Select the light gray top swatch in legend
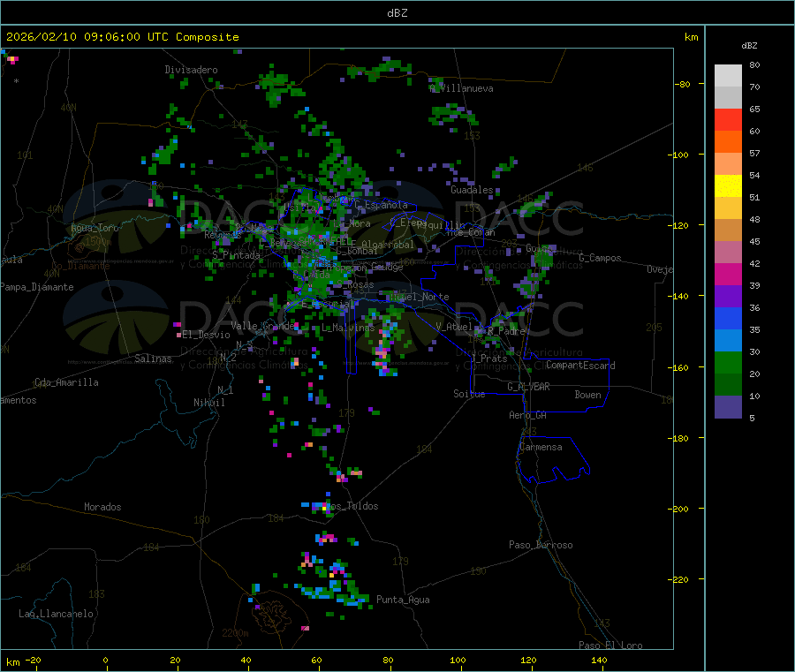 (728, 76)
